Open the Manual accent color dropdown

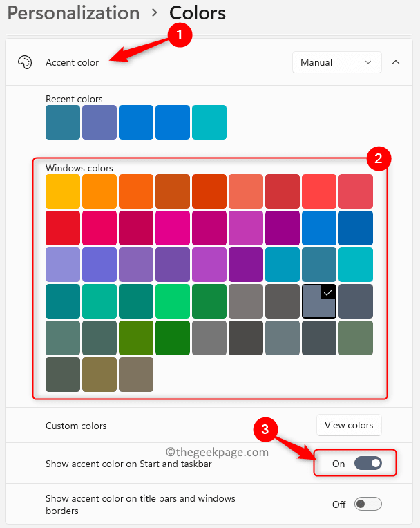click(x=336, y=62)
